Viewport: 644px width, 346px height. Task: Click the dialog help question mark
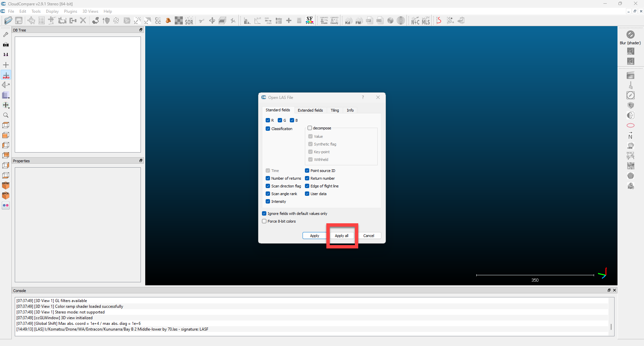pos(363,97)
